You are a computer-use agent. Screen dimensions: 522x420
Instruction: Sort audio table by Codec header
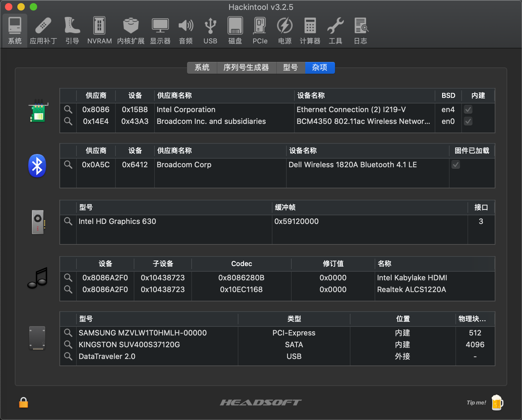tap(241, 264)
